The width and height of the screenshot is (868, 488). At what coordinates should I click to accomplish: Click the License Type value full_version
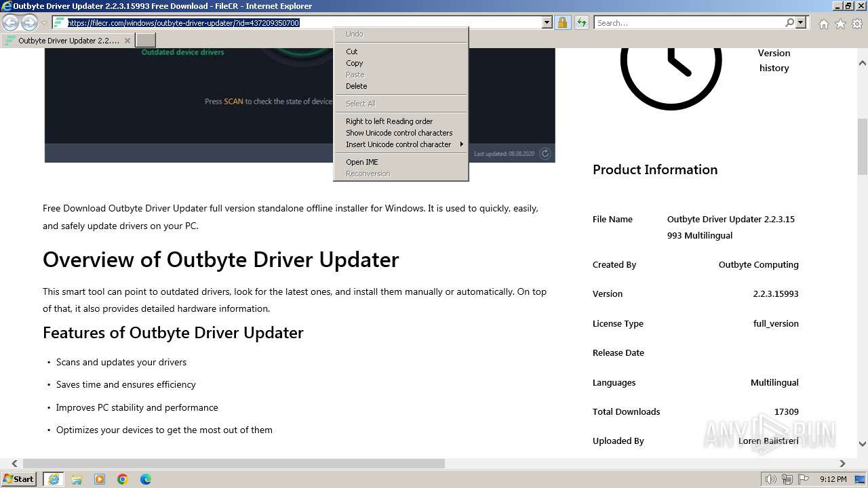click(776, 324)
